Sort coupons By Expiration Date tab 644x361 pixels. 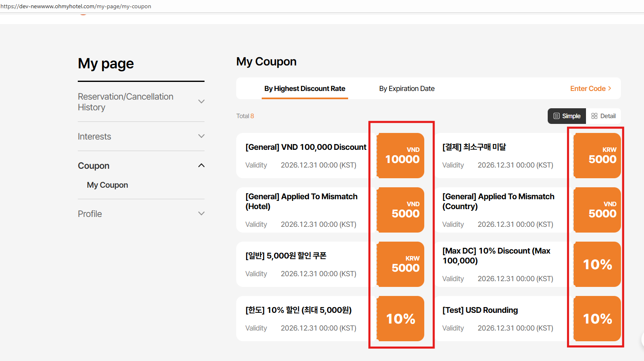coord(407,89)
